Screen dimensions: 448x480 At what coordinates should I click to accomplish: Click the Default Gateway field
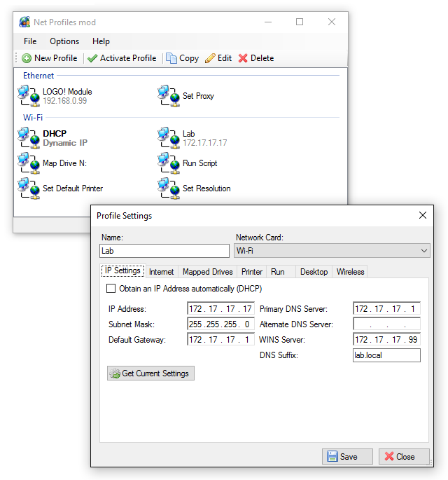[220, 339]
